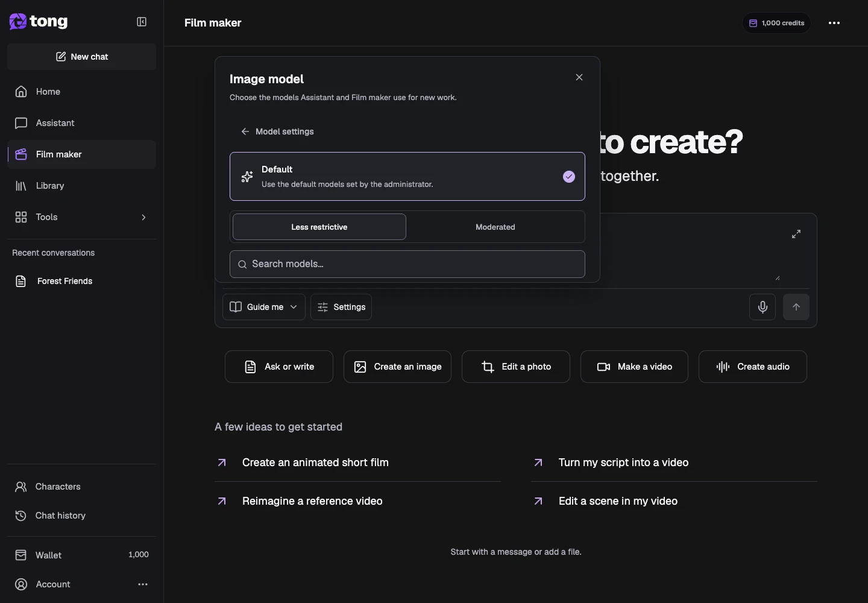Choose Ask or write action
The width and height of the screenshot is (868, 603).
[x=279, y=367]
